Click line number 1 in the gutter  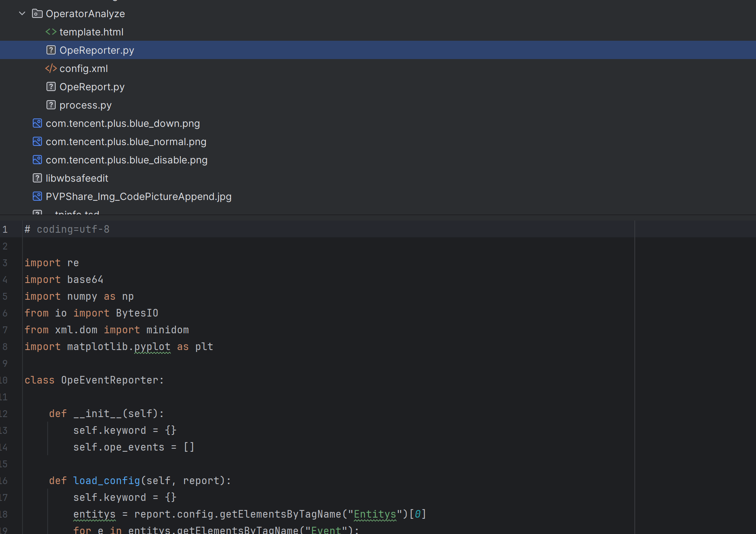5,229
